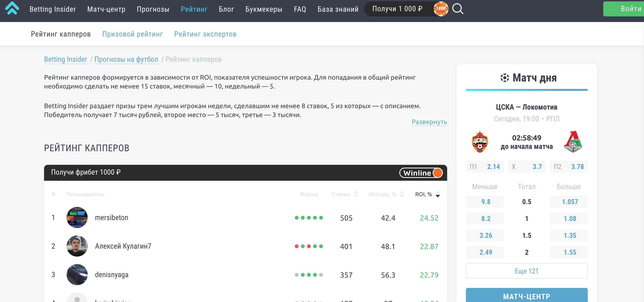Open Матч-центр nav item
This screenshot has height=302, width=644.
click(x=106, y=9)
